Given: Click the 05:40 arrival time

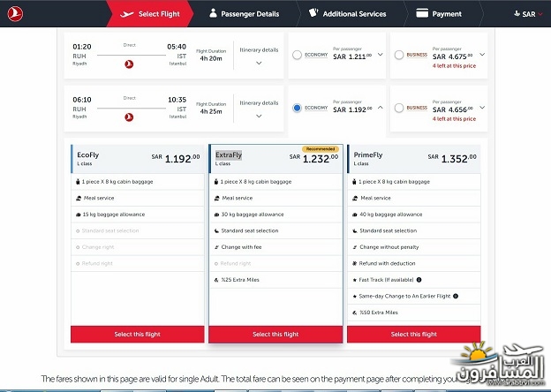Looking at the screenshot, I should (177, 47).
